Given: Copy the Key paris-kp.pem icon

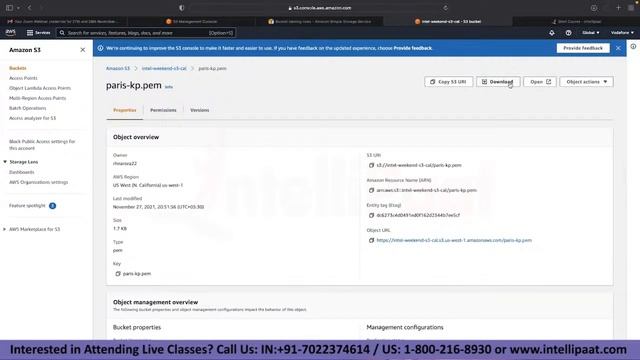Looking at the screenshot, I should [x=118, y=274].
